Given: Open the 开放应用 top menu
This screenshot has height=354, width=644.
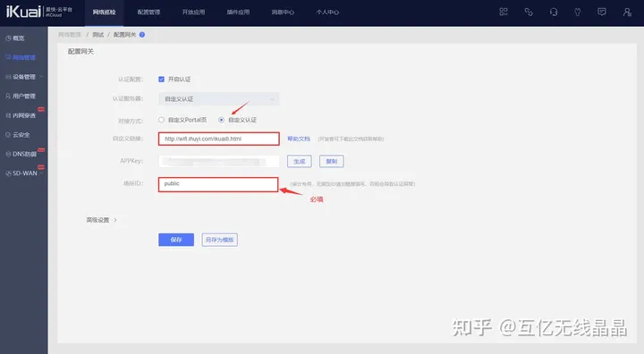Looking at the screenshot, I should tap(193, 13).
